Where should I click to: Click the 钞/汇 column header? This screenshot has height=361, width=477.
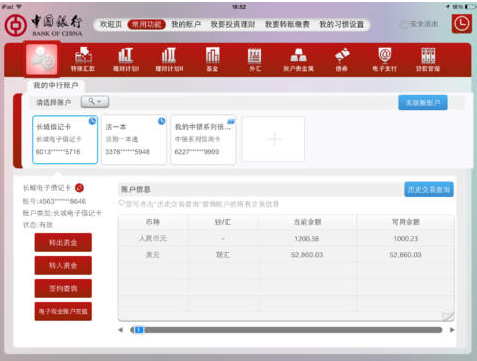point(223,222)
